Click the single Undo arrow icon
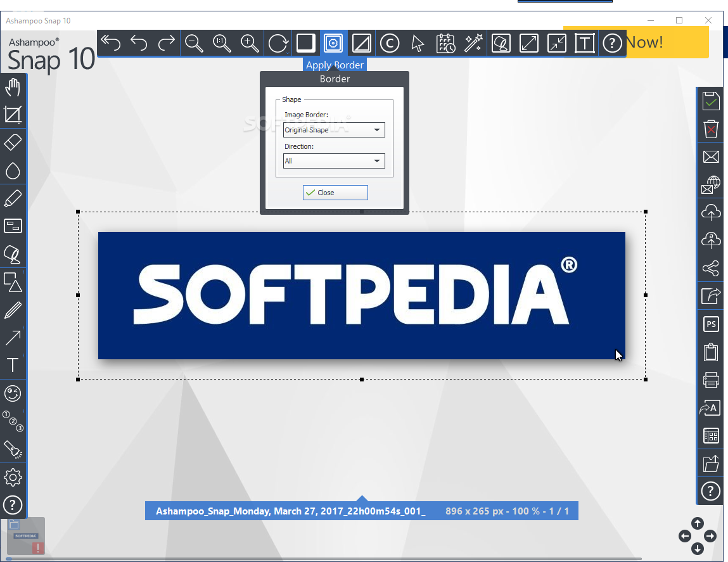728x562 pixels. click(x=138, y=43)
